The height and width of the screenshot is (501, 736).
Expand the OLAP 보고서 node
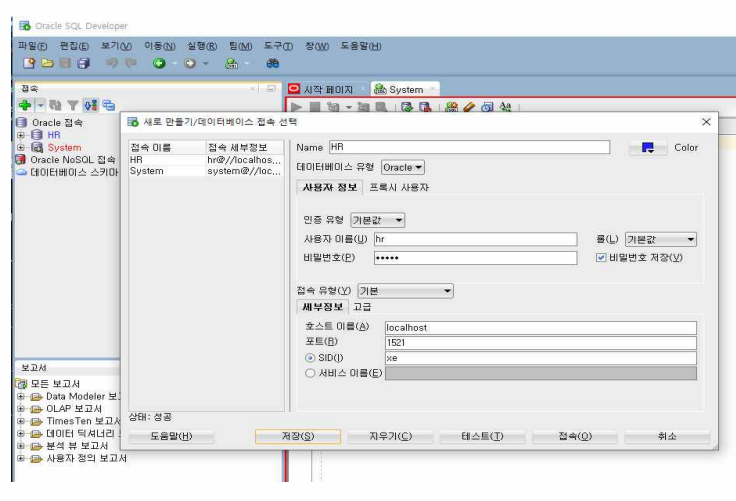(x=21, y=409)
